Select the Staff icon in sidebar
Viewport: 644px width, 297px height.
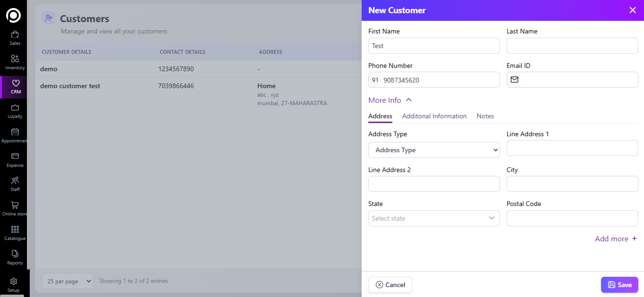[x=15, y=184]
